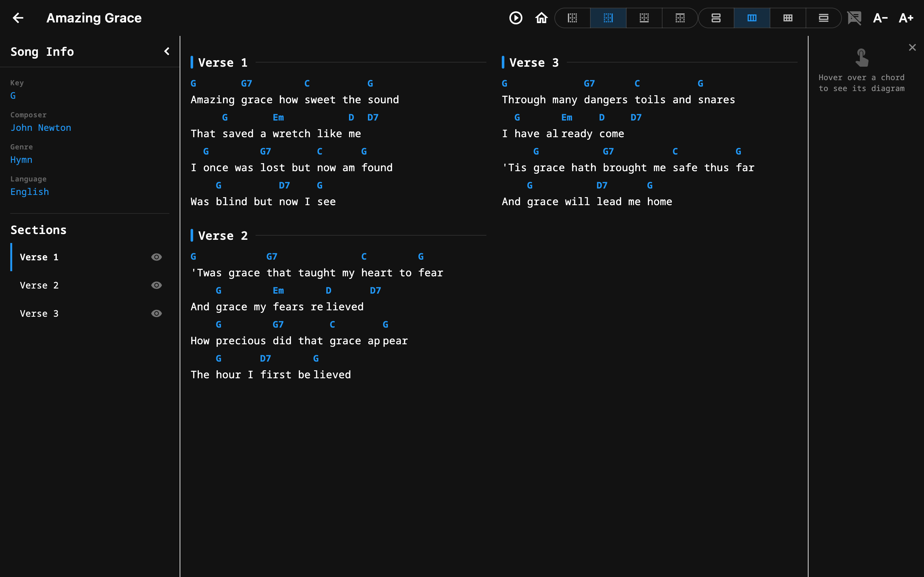Screen dimensions: 924x577
Task: Select the left sidebar position layout icon
Action: [572, 18]
